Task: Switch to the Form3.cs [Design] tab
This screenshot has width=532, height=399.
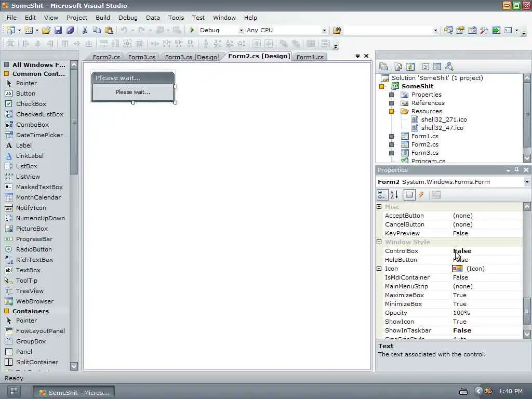Action: (x=192, y=57)
